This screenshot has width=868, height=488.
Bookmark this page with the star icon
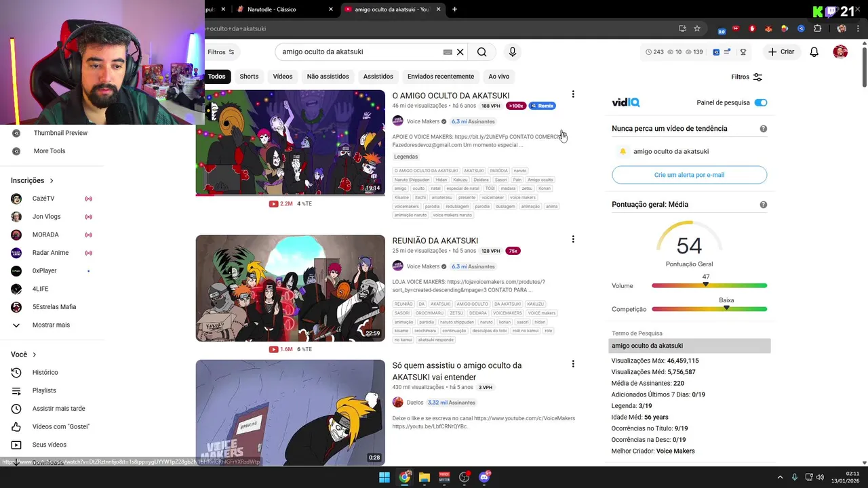tap(697, 28)
